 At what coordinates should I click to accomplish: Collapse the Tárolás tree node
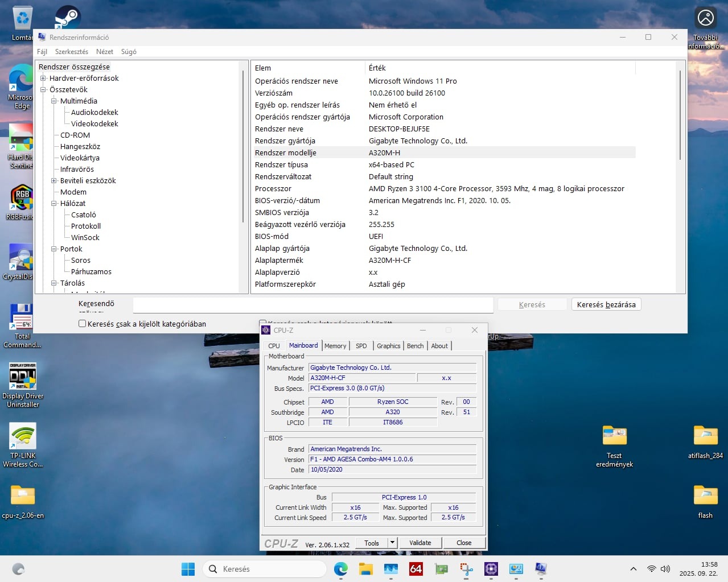tap(54, 283)
